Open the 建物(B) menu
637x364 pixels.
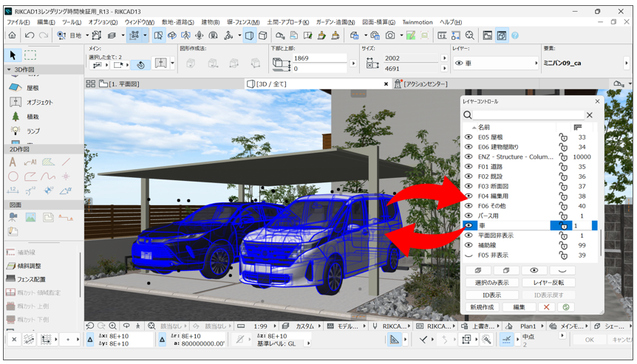(211, 23)
